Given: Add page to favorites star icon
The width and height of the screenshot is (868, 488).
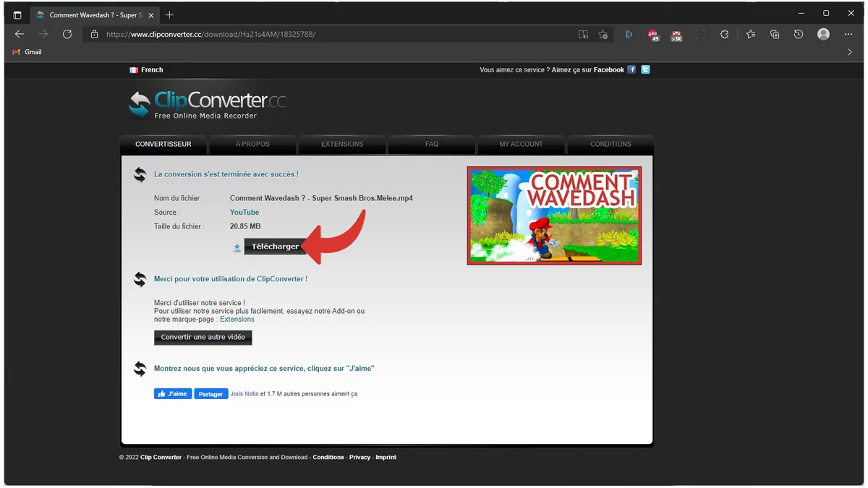Looking at the screenshot, I should point(603,34).
